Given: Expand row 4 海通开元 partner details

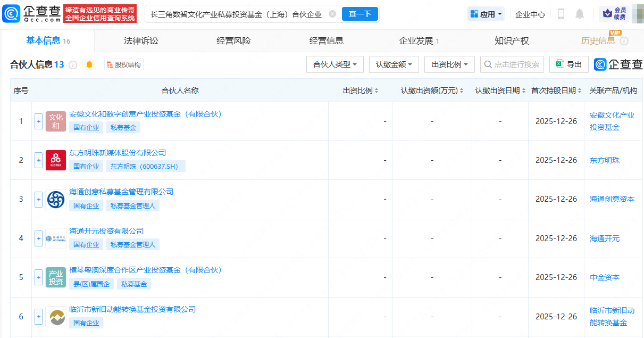Looking at the screenshot, I should (38, 238).
